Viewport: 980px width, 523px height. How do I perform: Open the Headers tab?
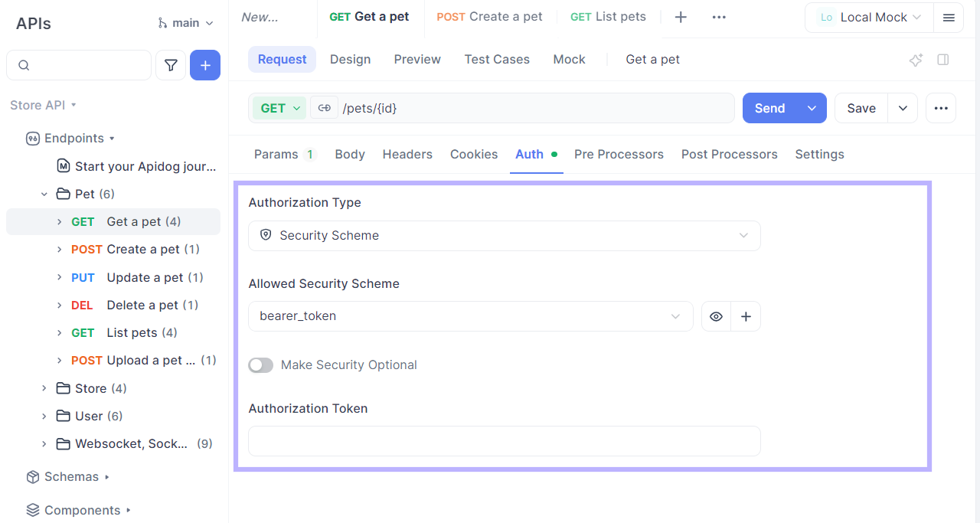407,155
